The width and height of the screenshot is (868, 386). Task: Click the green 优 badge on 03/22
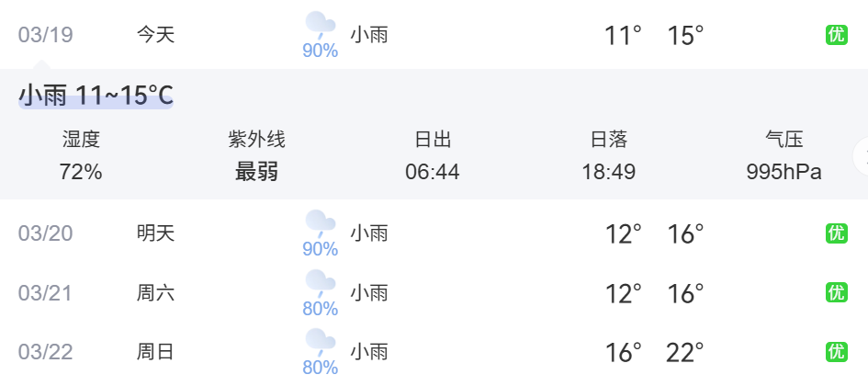pyautogui.click(x=836, y=351)
